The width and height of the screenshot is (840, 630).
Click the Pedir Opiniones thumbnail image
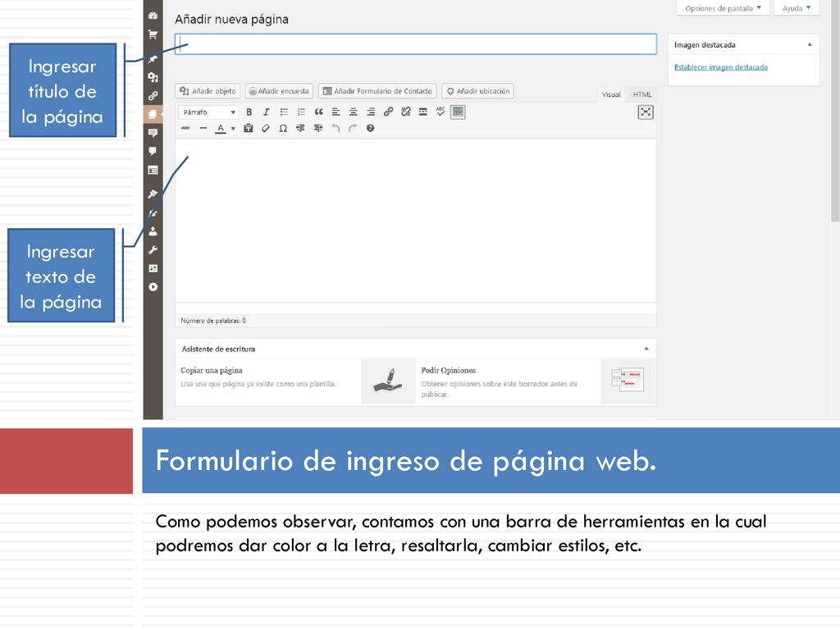tap(628, 381)
